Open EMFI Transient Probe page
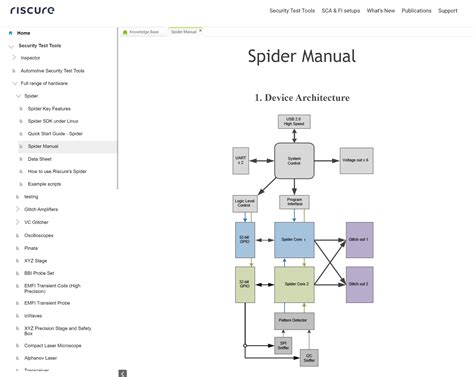The width and height of the screenshot is (474, 377). coord(47,303)
